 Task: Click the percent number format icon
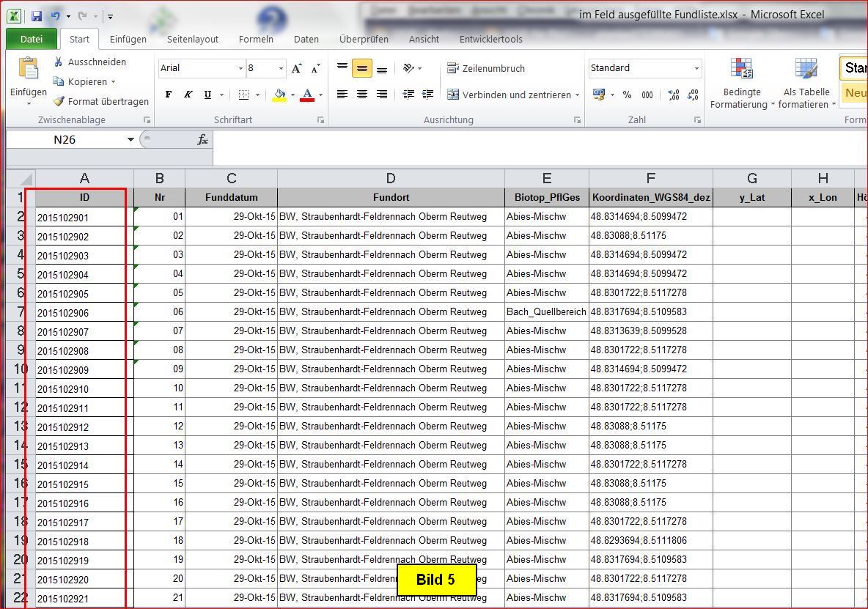click(627, 95)
